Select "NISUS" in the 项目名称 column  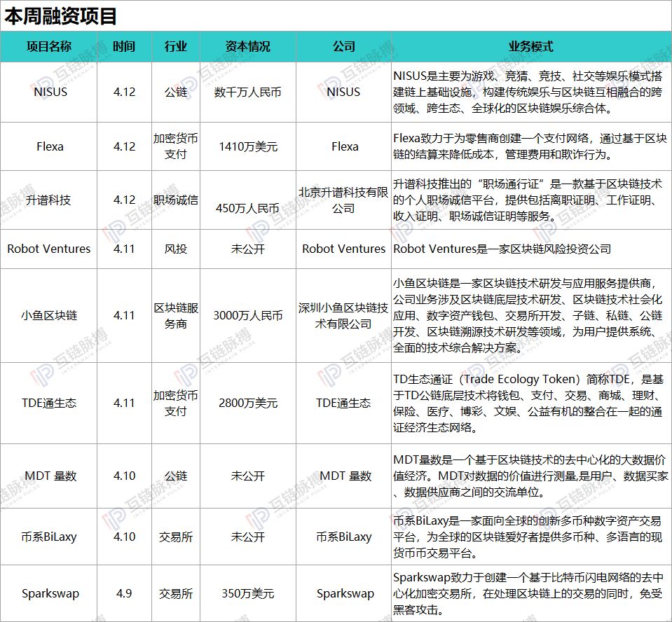(x=50, y=92)
